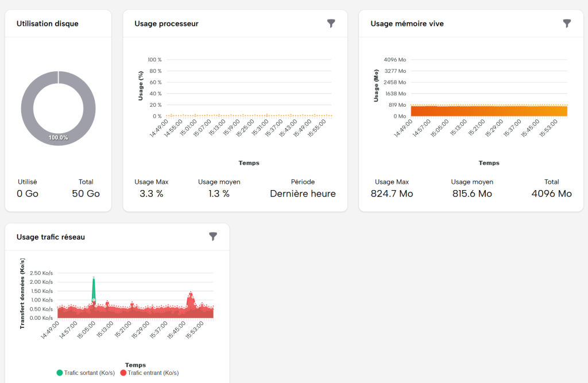
Task: Click the 50 Go disk Total value
Action: (x=86, y=194)
